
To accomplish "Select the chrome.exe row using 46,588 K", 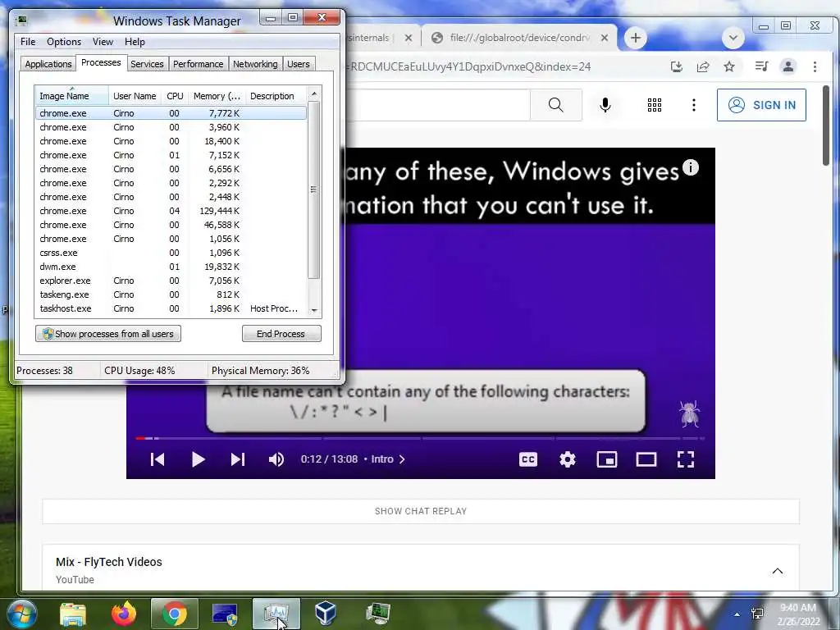I will point(171,225).
